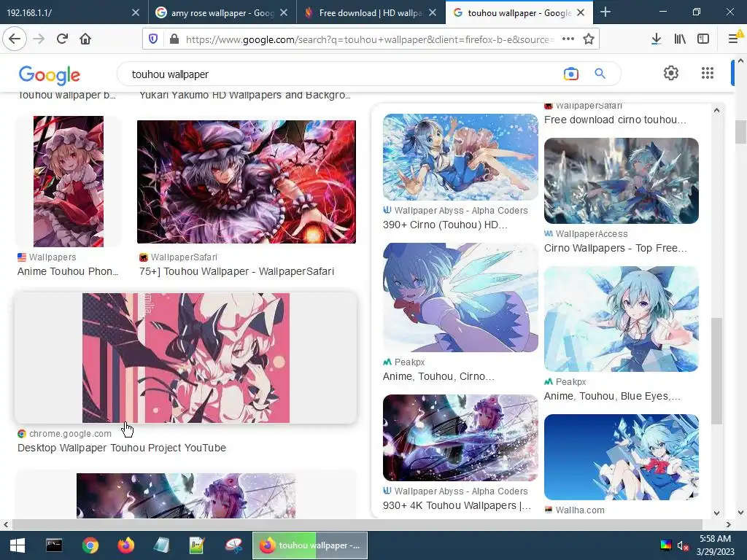Click the chrome.google.com source label
The image size is (747, 560).
(70, 434)
